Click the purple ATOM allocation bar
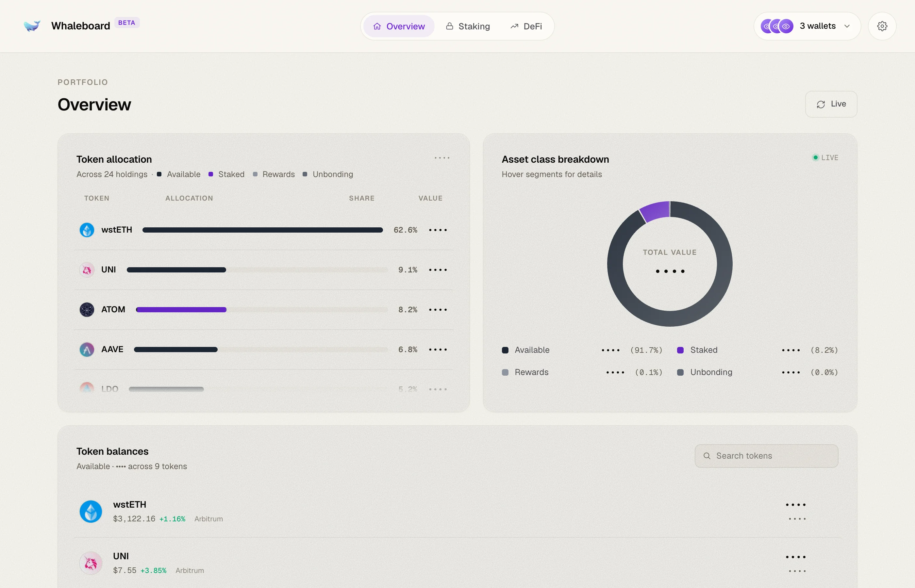The width and height of the screenshot is (915, 588). click(x=181, y=310)
